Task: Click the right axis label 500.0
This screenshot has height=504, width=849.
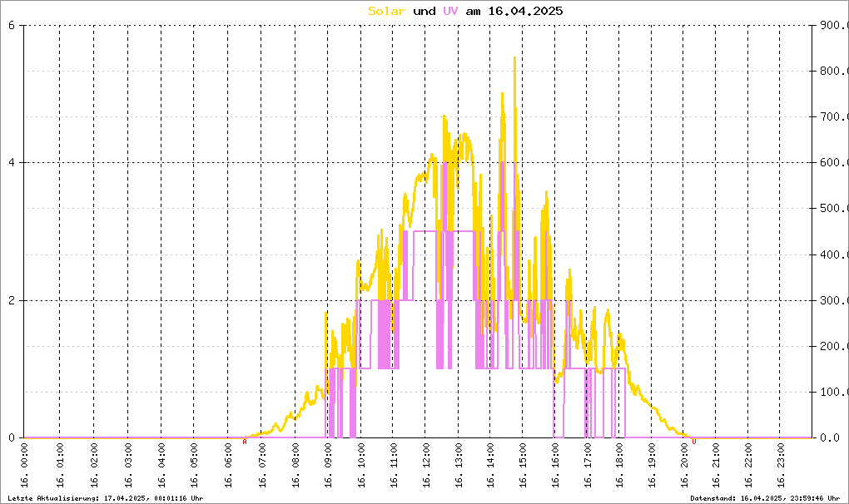Action: pos(832,208)
